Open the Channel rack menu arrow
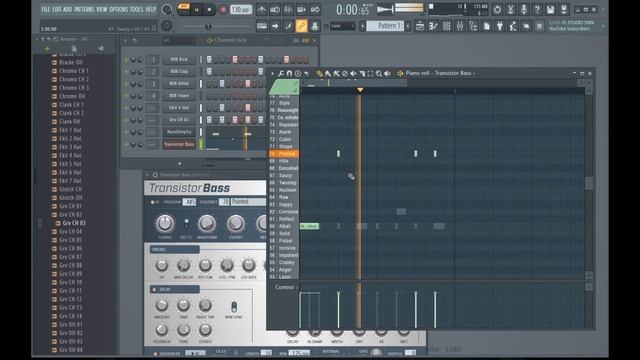 pyautogui.click(x=126, y=40)
